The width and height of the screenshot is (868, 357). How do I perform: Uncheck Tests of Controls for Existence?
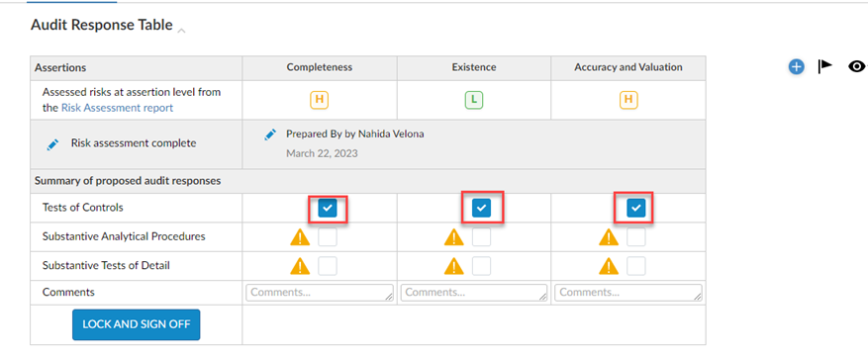click(482, 208)
